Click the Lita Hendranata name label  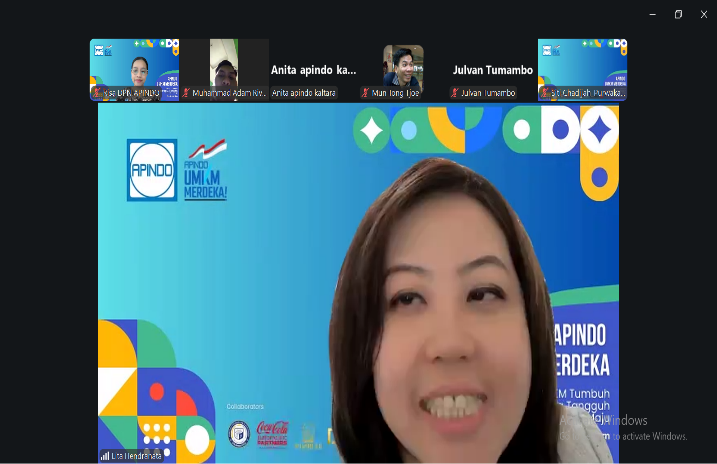137,455
